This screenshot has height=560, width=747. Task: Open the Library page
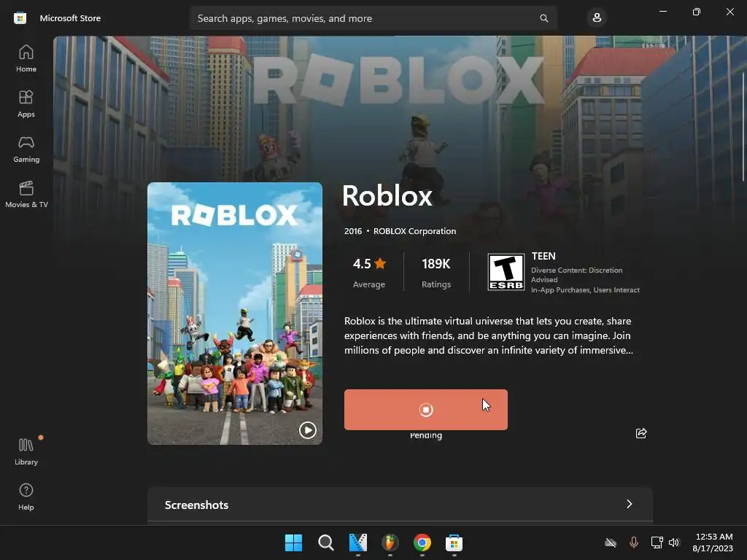(x=26, y=451)
